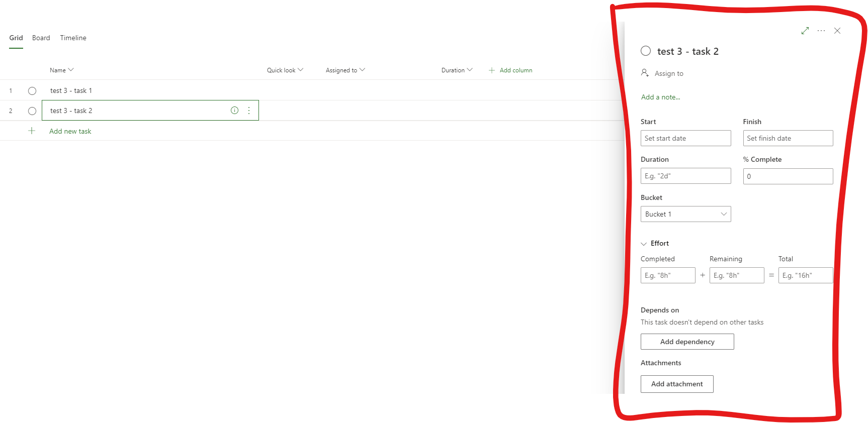Click the plus icon beside Add column
868x423 pixels.
[492, 70]
